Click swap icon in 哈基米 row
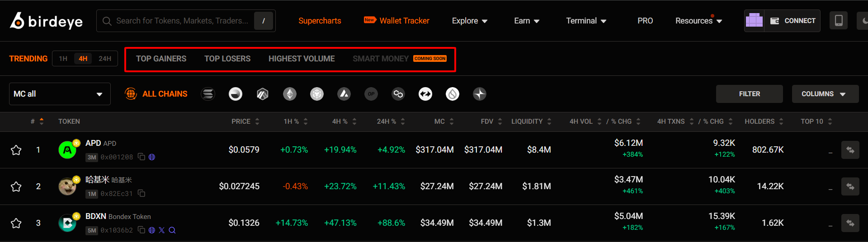Image resolution: width=868 pixels, height=242 pixels. tap(850, 186)
